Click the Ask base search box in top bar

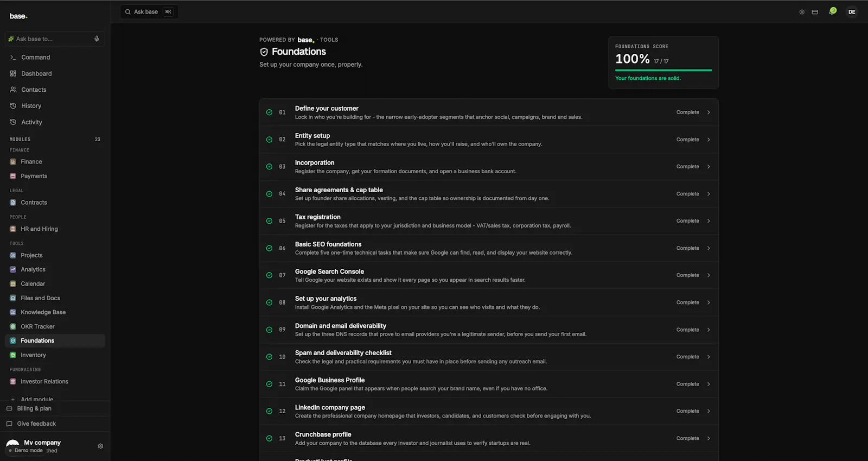(x=149, y=12)
